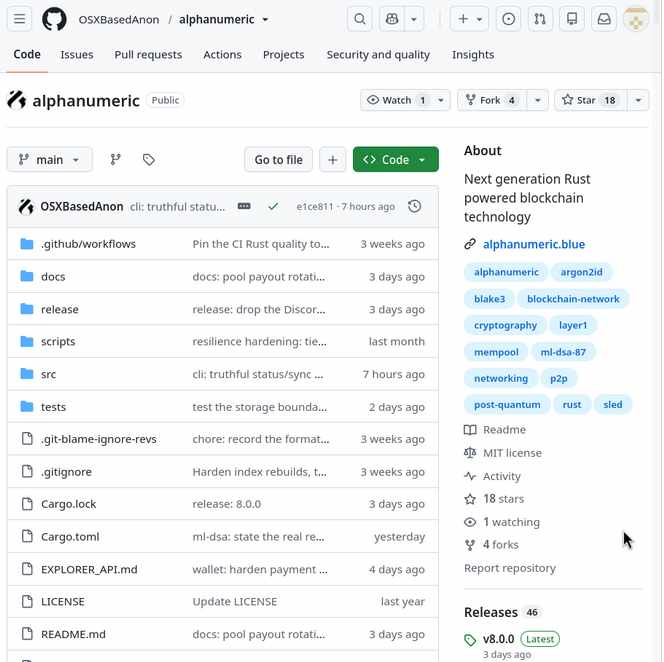
Task: Star the alphanumeric repository
Action: coord(590,100)
